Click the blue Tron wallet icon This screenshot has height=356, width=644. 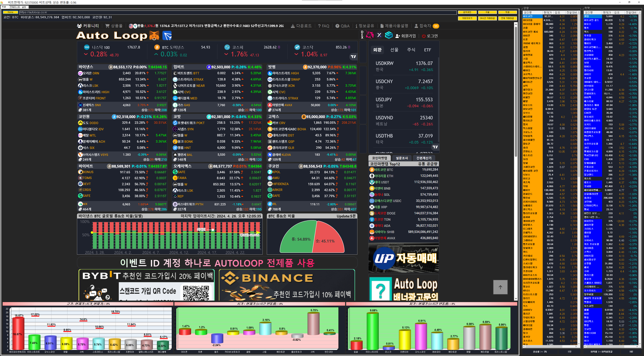click(167, 36)
